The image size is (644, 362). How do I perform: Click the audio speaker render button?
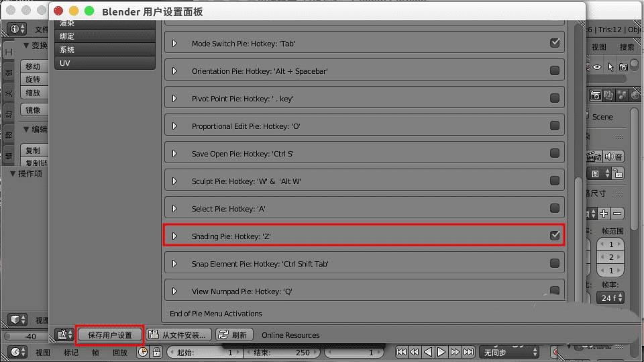614,156
